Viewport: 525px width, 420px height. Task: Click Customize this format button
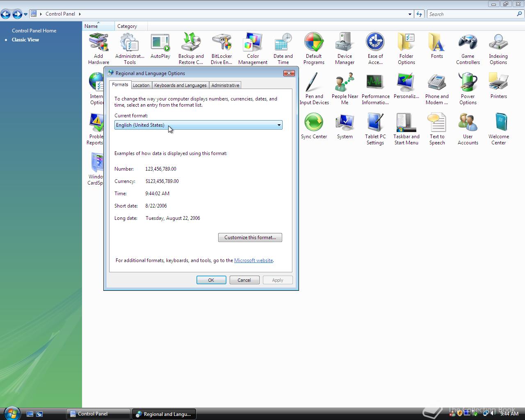click(x=250, y=237)
